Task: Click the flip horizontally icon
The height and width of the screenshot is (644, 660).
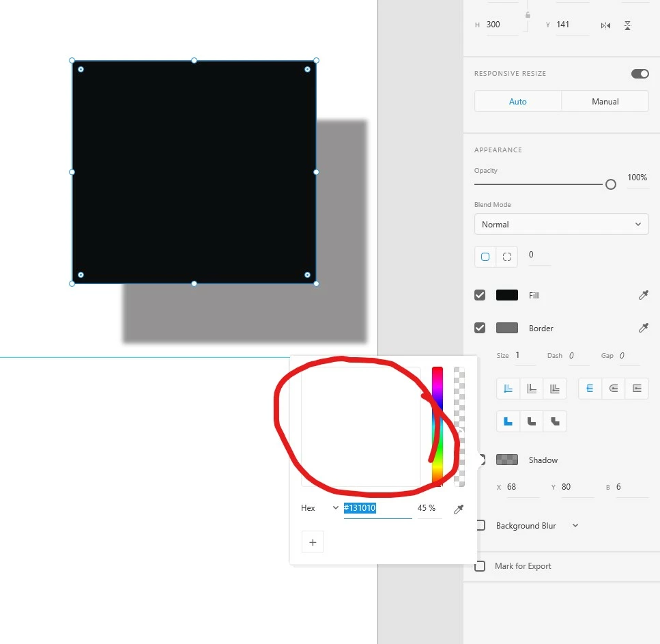Action: tap(605, 26)
